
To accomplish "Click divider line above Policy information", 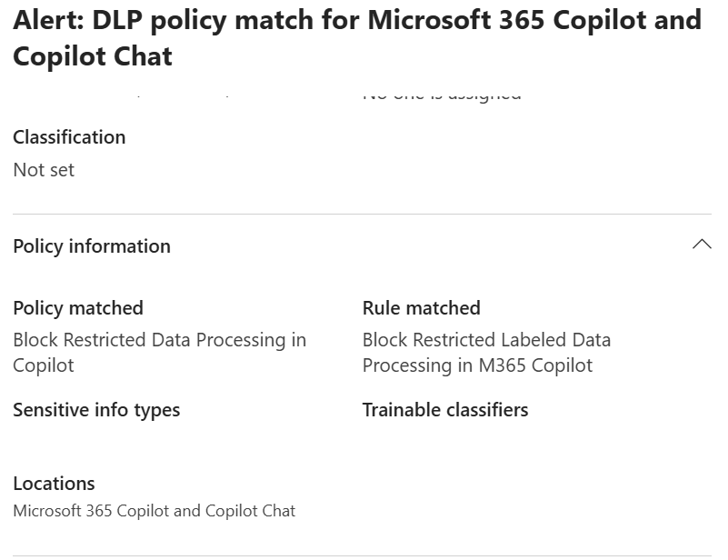I will click(362, 215).
